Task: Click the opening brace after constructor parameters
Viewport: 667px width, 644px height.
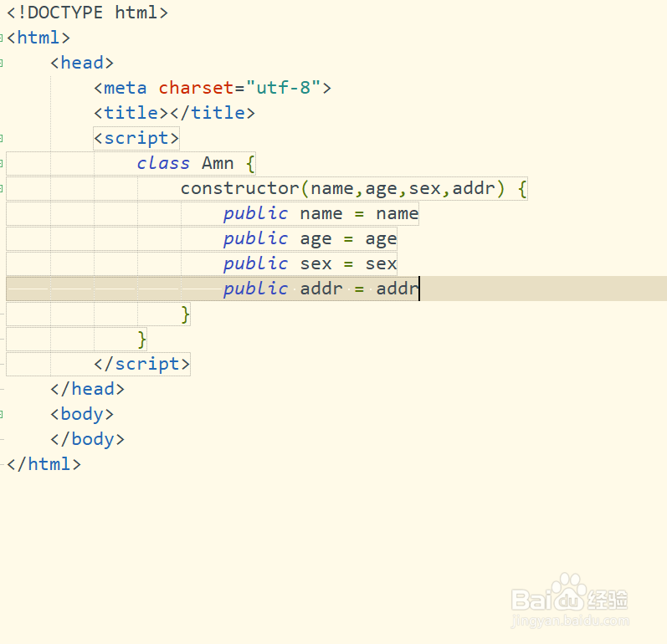Action: [x=523, y=189]
